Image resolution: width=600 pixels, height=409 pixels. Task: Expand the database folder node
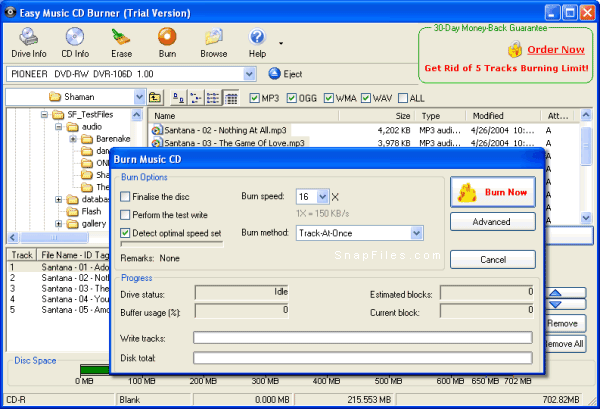tap(58, 199)
